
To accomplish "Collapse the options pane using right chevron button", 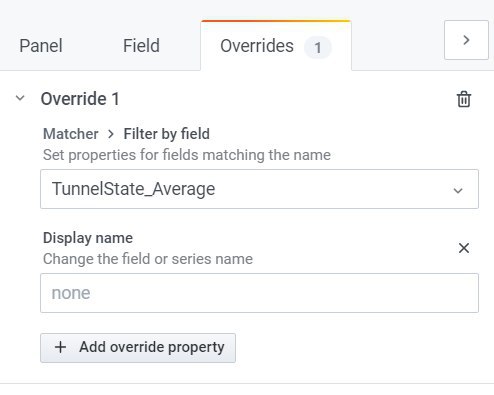I will (x=466, y=40).
